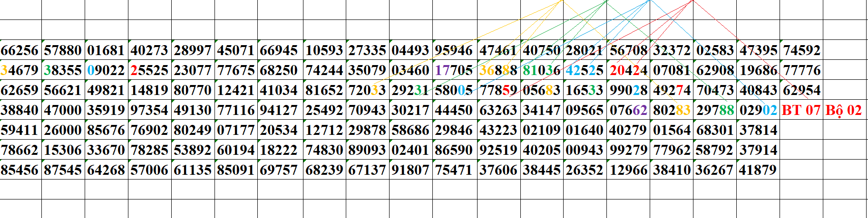Select the cell showing 42525
868x218 pixels.
(585, 70)
